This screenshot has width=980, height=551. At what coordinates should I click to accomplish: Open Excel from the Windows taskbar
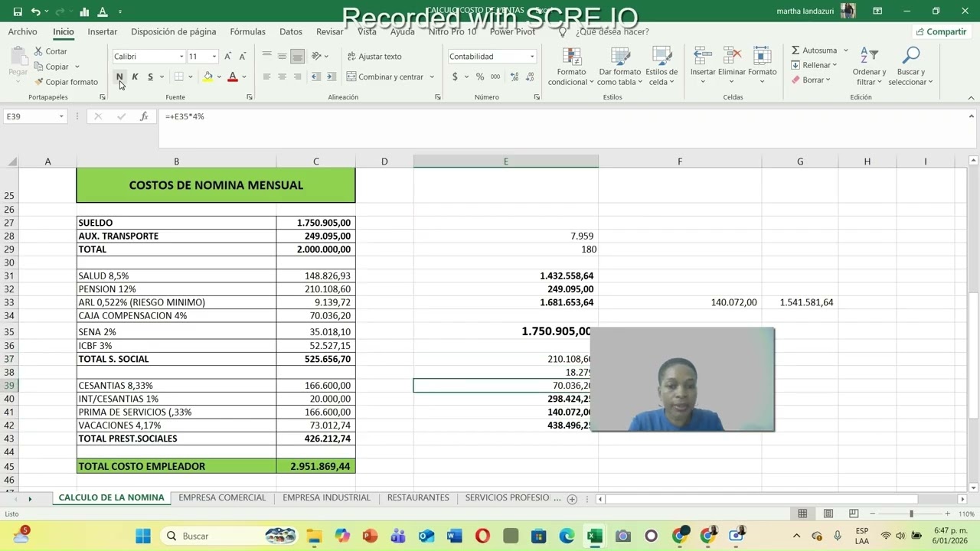click(x=595, y=536)
